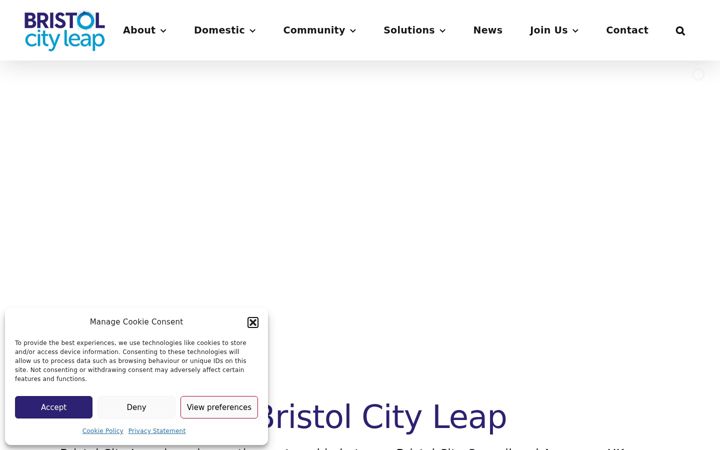Click the Manage Cookie Consent title

coord(136,322)
